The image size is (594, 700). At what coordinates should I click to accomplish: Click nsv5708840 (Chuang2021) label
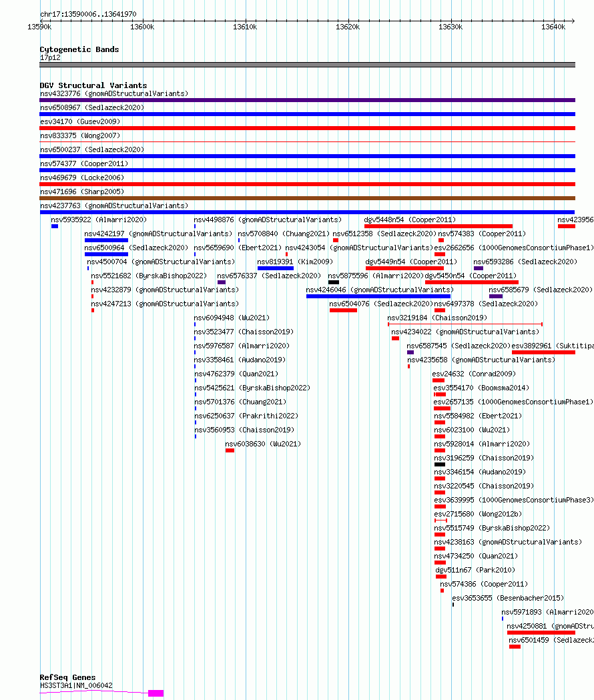(284, 234)
